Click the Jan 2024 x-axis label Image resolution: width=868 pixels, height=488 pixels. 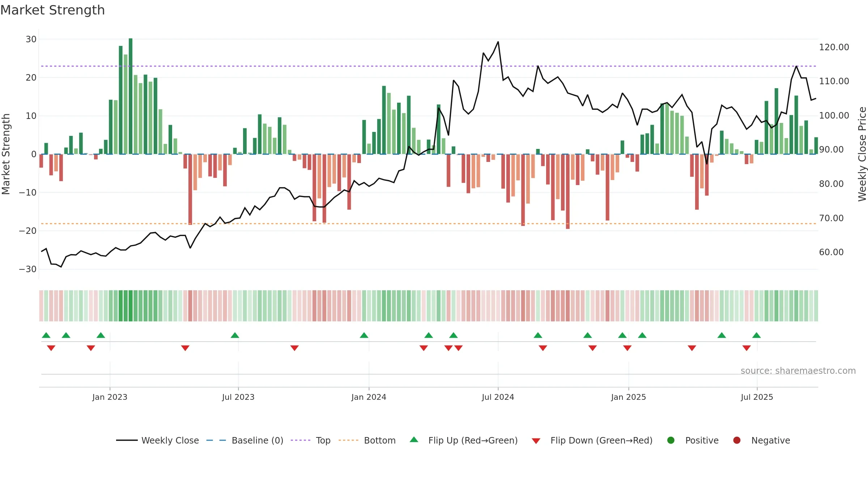point(369,397)
